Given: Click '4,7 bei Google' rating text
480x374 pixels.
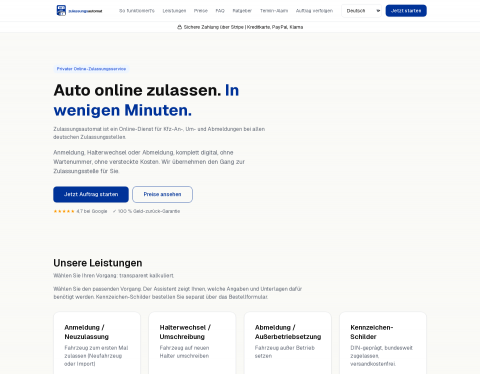Looking at the screenshot, I should tap(92, 211).
